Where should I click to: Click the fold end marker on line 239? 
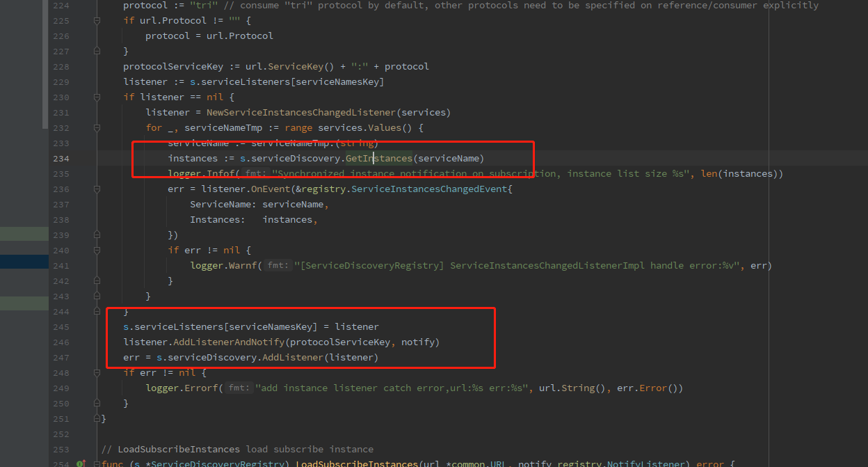[x=97, y=235]
